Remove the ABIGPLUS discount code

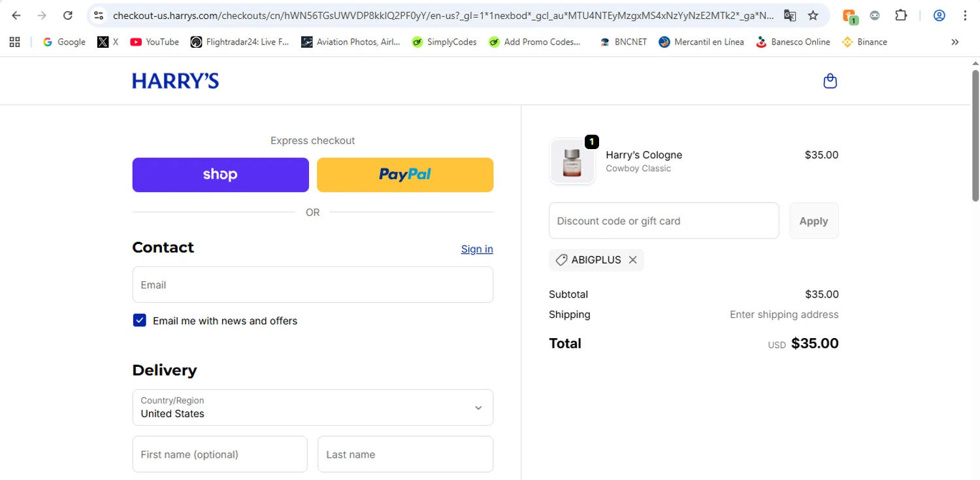click(632, 260)
